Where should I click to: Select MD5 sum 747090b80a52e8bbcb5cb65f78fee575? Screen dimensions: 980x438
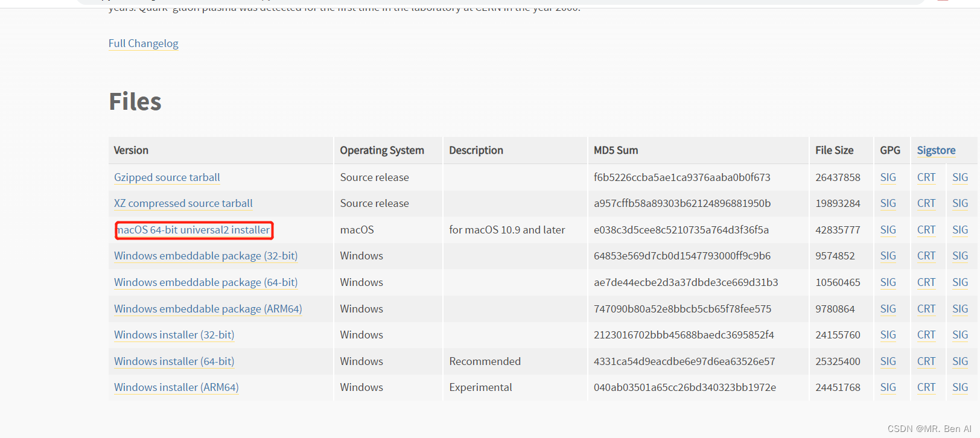682,309
